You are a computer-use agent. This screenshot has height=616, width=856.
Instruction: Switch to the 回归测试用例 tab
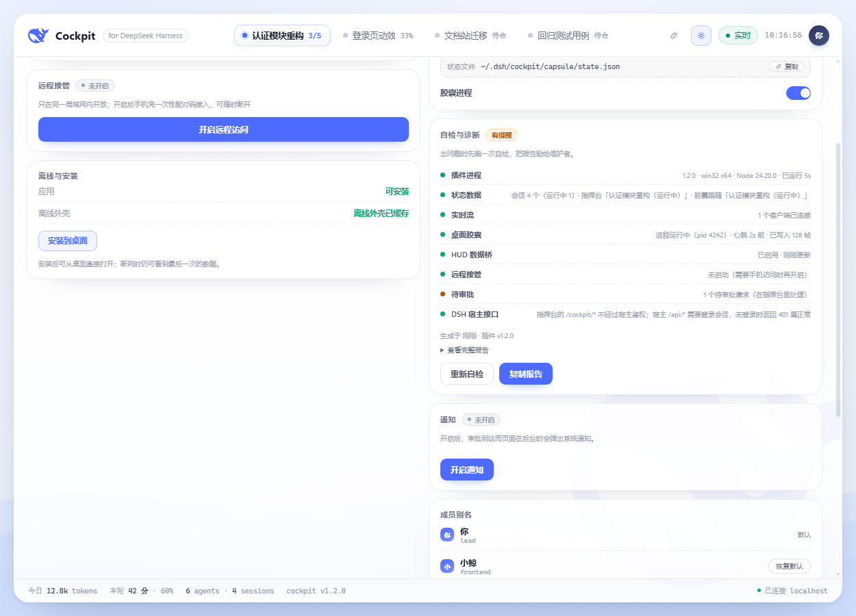tap(568, 36)
